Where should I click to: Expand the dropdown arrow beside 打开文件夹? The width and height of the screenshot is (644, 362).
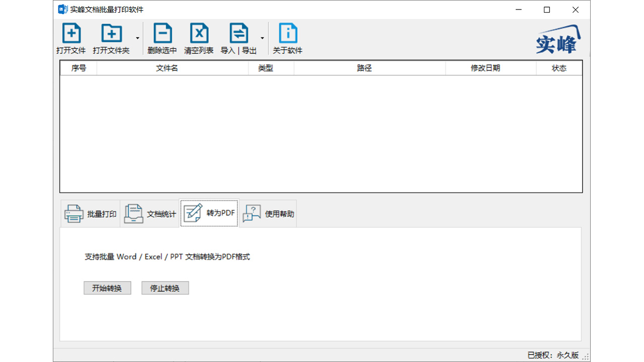tap(136, 38)
